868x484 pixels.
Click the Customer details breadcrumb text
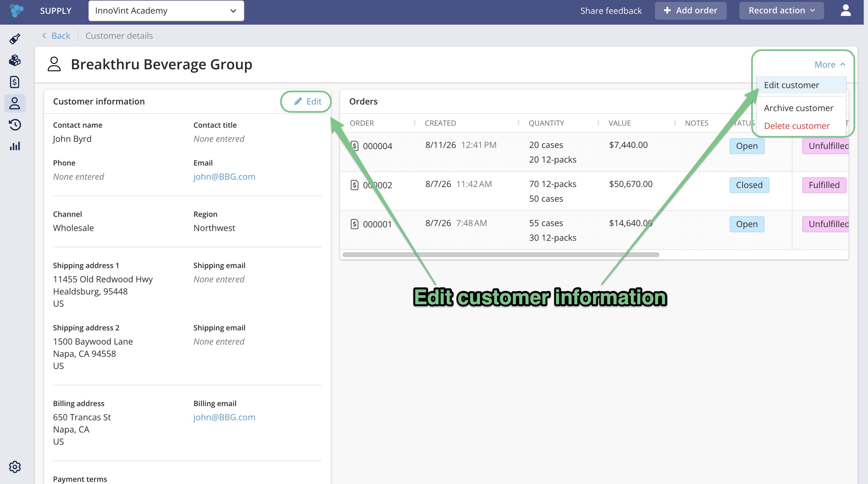tap(119, 35)
